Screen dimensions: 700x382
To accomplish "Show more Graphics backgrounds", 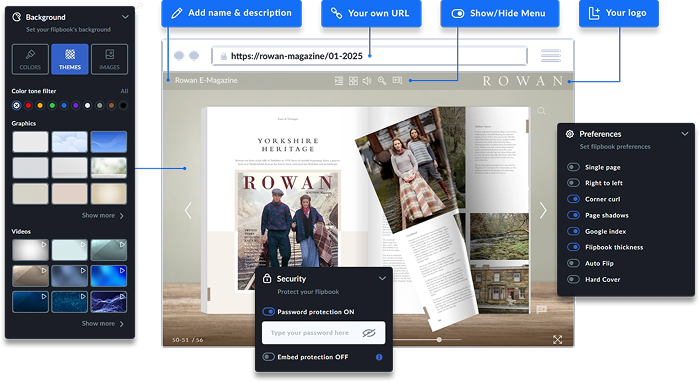I will (x=103, y=216).
